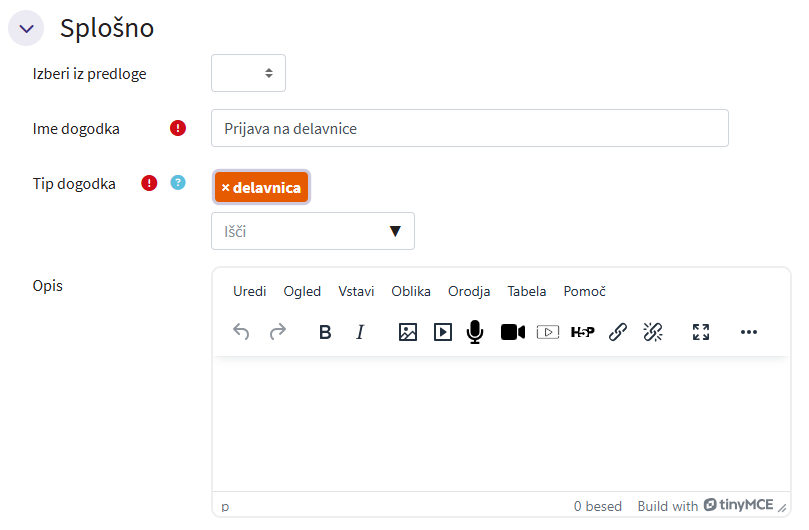Remove link with unlink icon
Viewport: 809px width, 530px height.
coord(653,332)
